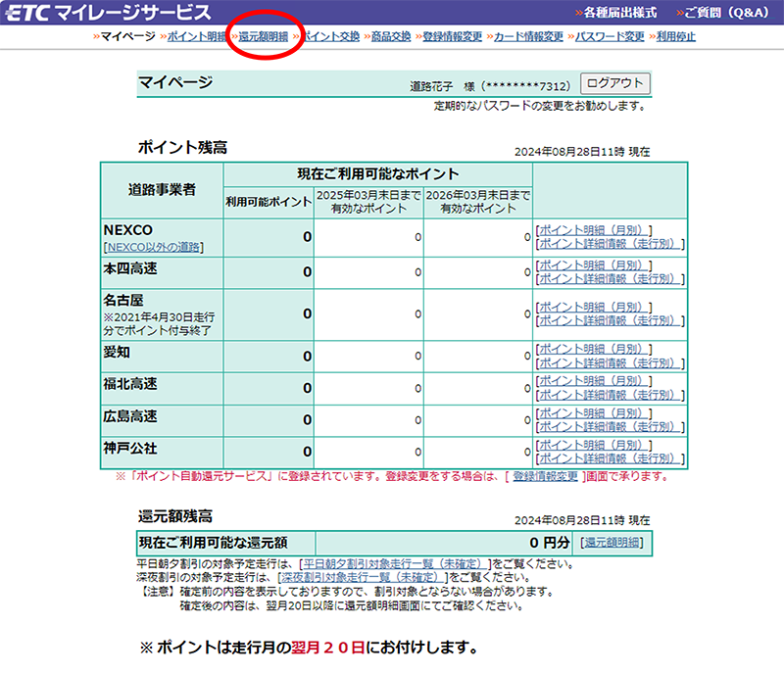784x673 pixels.
Task: Click the 利用可能ポイント column header
Action: [x=269, y=202]
